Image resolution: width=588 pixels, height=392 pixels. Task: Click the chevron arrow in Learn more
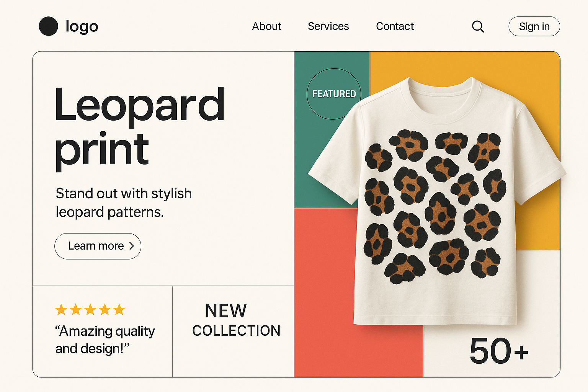(132, 246)
